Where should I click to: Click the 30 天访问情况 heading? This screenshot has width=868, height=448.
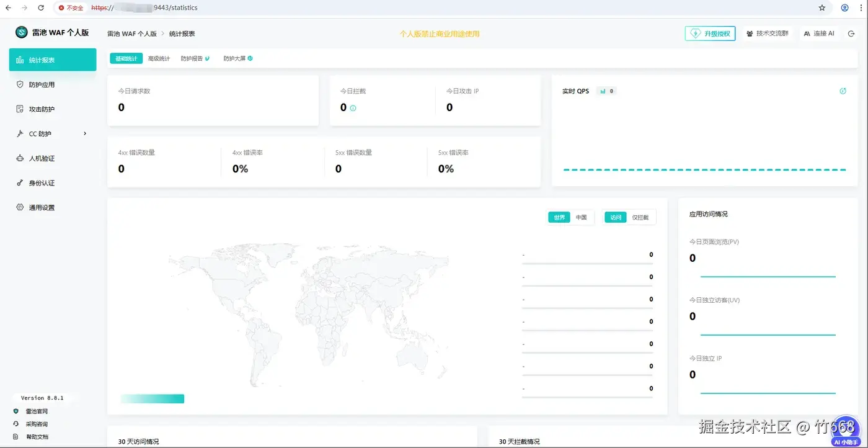pos(138,442)
